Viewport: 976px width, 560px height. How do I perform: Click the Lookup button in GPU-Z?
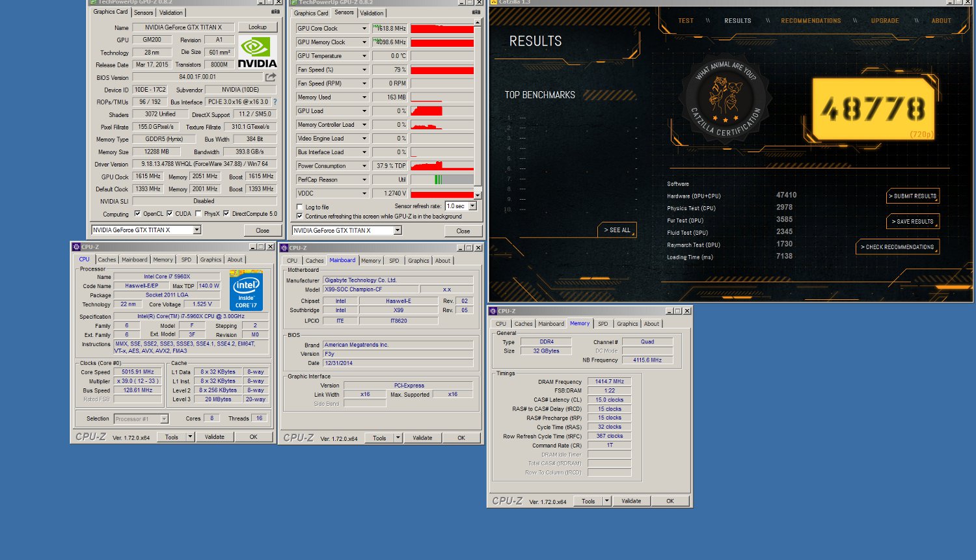point(258,27)
